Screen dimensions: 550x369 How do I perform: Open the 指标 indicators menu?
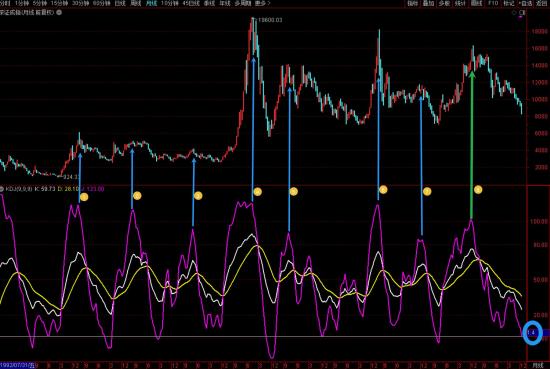[x=412, y=4]
